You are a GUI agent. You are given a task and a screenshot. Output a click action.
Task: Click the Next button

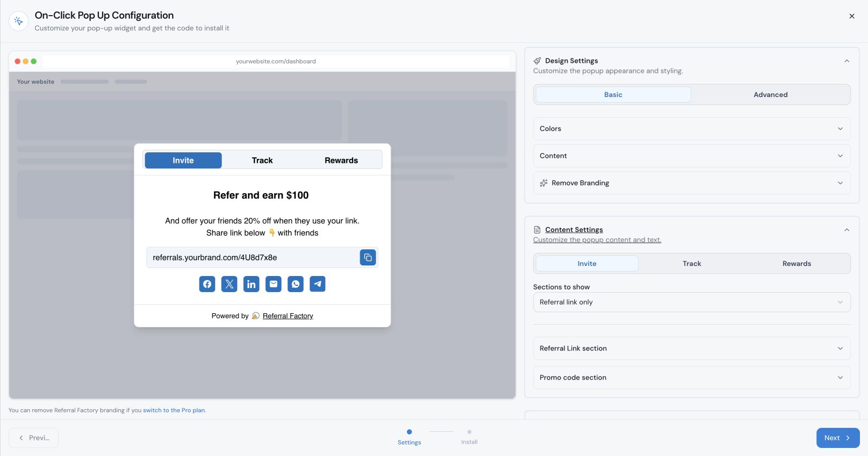tap(838, 438)
